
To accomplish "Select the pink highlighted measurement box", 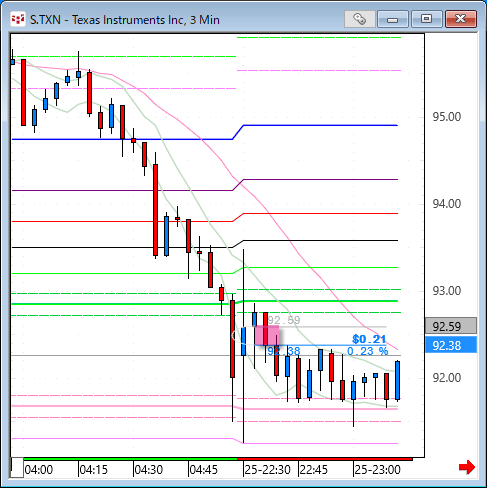I will tap(267, 335).
